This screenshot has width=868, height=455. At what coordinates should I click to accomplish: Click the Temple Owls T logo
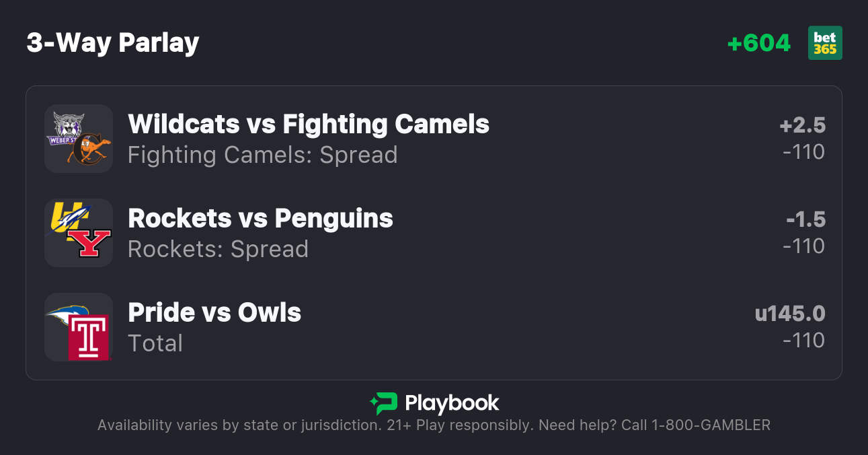point(89,337)
